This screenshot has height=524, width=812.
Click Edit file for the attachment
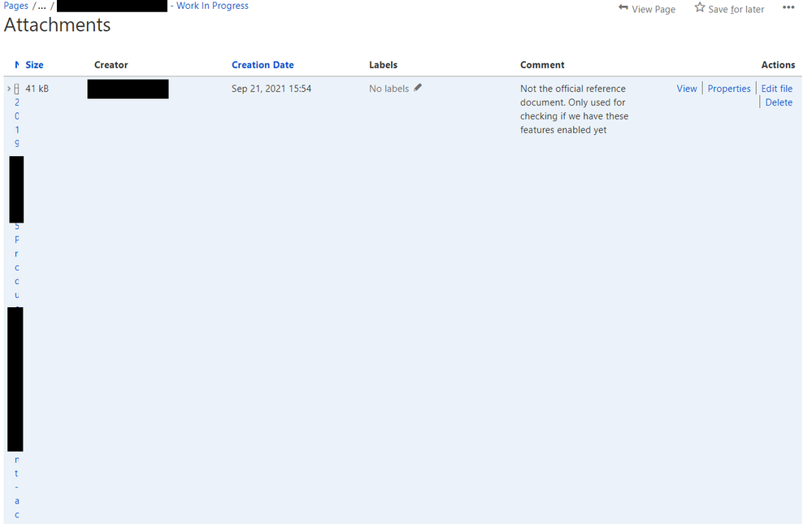pos(776,89)
